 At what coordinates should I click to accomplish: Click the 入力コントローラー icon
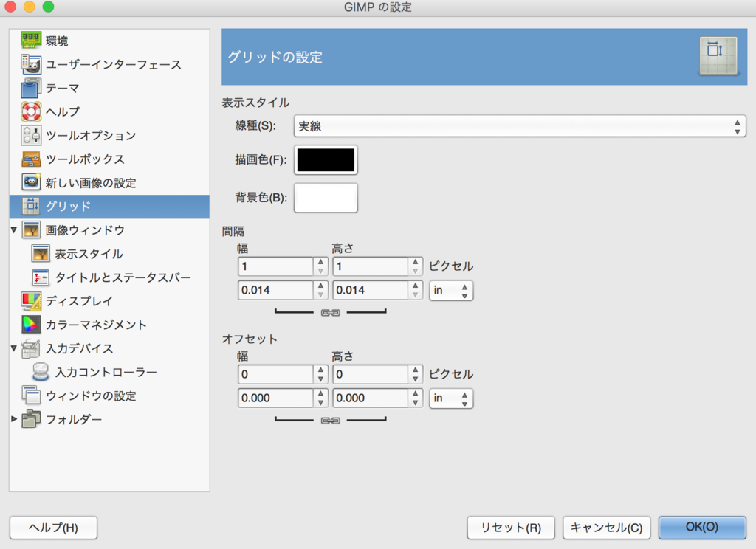[41, 372]
